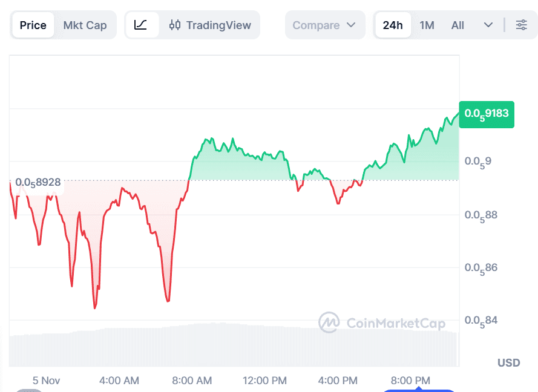Select the All timeframe tab
538x392 pixels.
[458, 25]
